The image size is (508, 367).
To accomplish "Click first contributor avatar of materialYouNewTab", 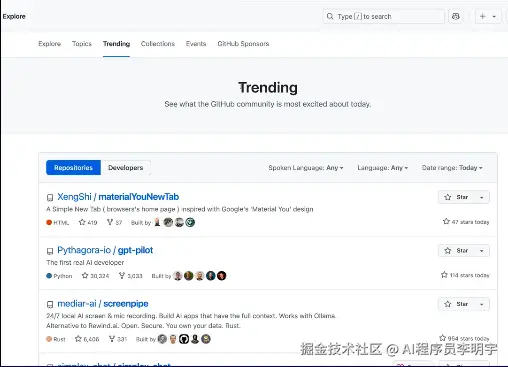I will point(157,222).
